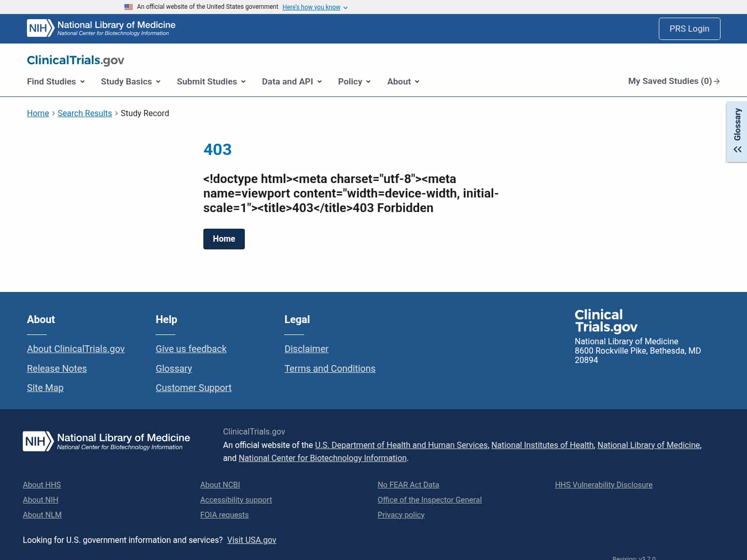Click the 403 error heading
Viewport: 747px width, 560px height.
pyautogui.click(x=217, y=149)
